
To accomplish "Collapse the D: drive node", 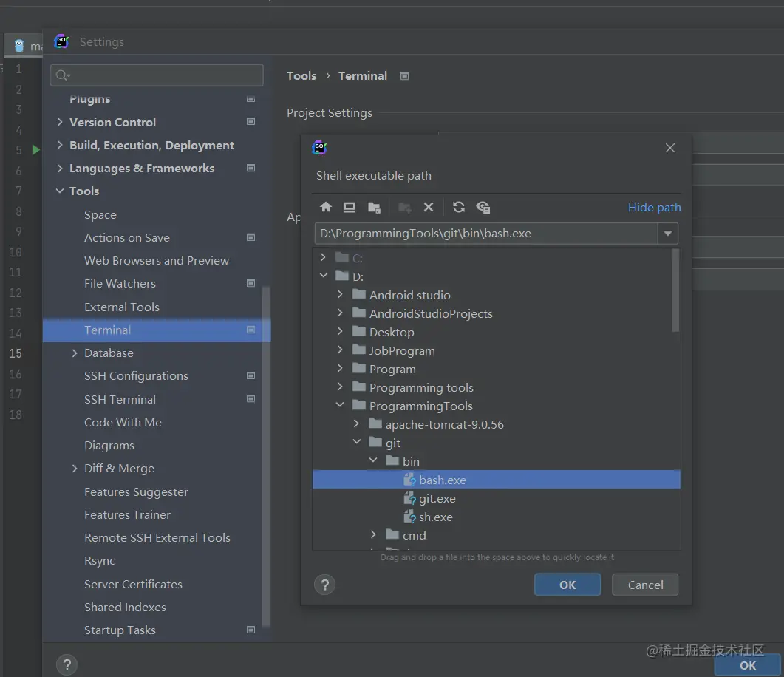I will pos(324,276).
